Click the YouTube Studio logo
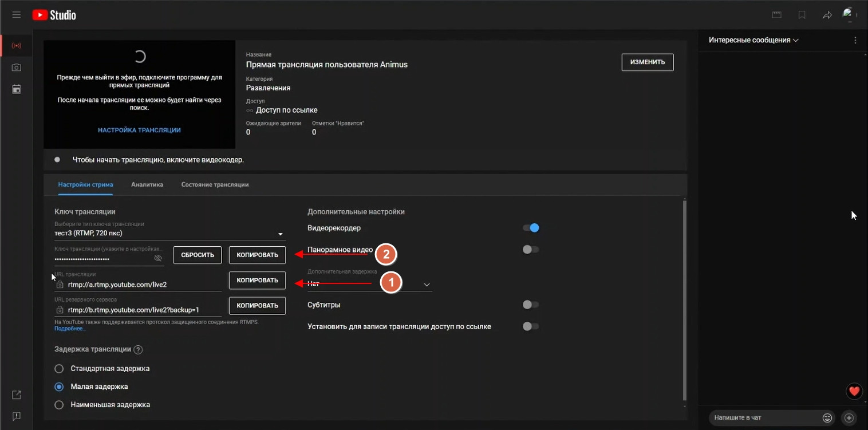Image resolution: width=868 pixels, height=430 pixels. 54,15
